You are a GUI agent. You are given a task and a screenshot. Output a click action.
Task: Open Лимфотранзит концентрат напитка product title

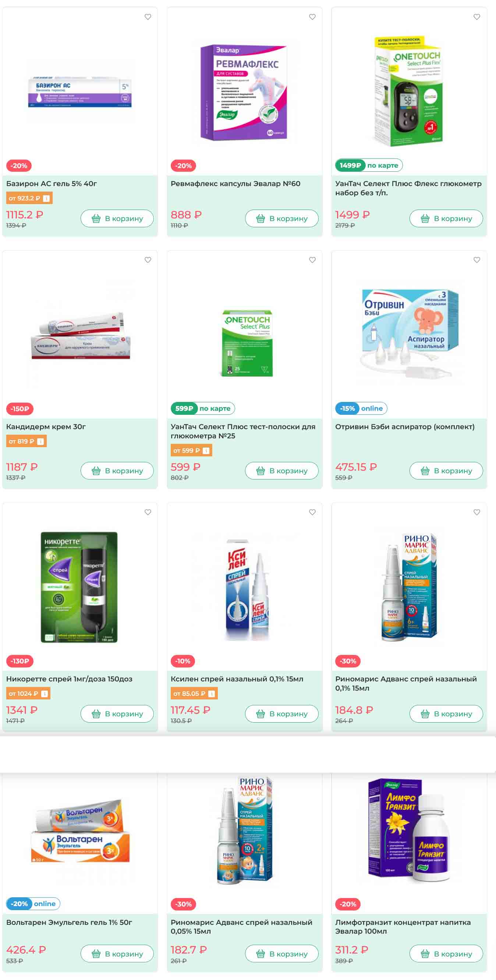pos(403,927)
